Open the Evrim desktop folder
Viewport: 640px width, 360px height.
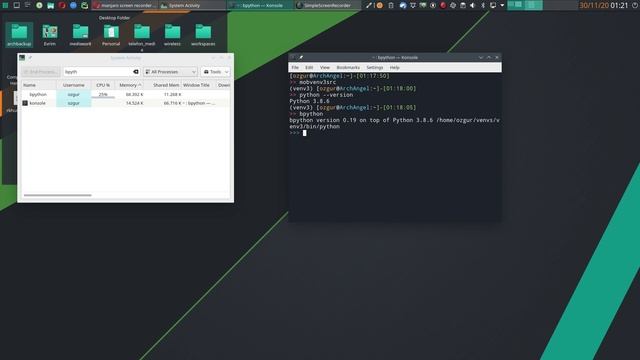coord(50,35)
